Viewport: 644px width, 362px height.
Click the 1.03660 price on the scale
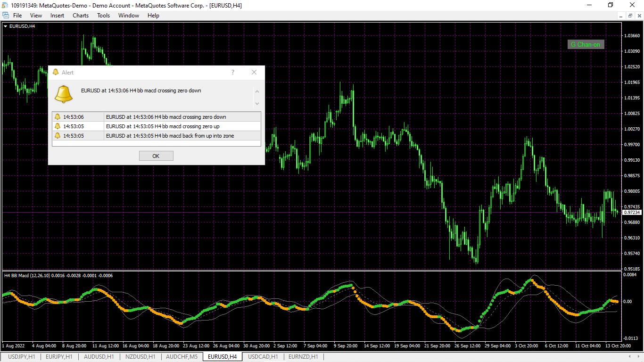632,36
